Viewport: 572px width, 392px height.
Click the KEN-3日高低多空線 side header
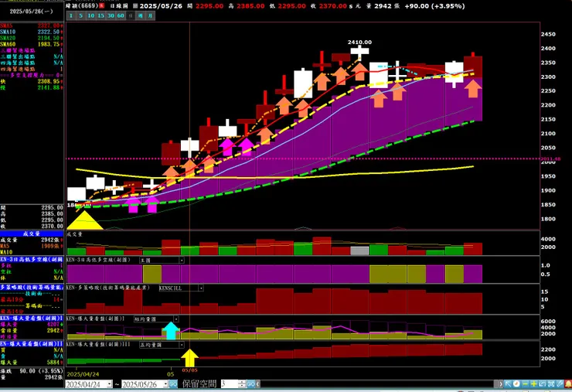32,259
